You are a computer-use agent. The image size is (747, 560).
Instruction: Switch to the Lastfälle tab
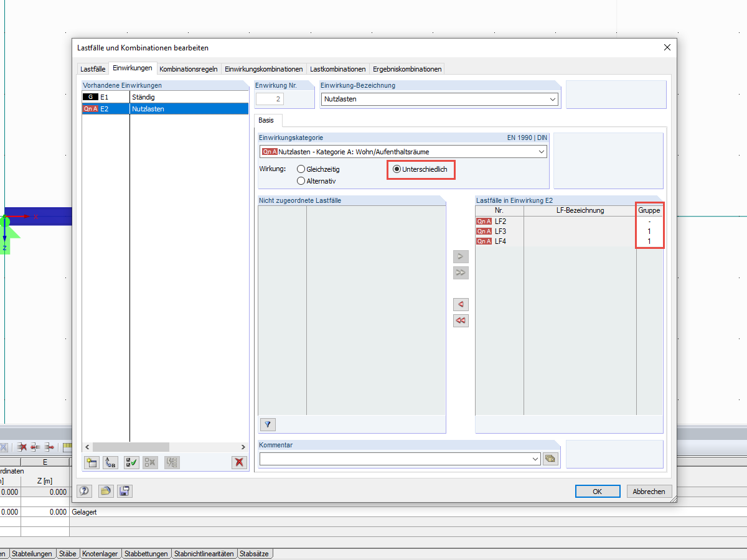93,69
